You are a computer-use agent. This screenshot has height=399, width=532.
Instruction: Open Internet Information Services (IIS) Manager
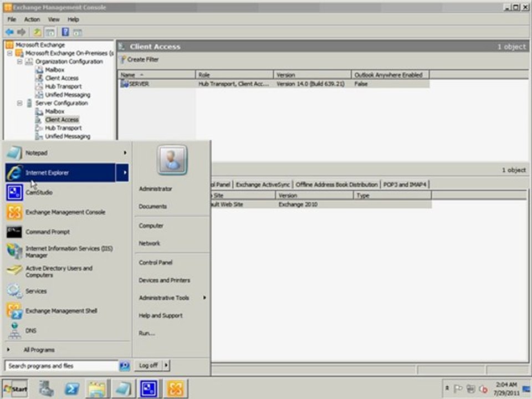pyautogui.click(x=66, y=252)
